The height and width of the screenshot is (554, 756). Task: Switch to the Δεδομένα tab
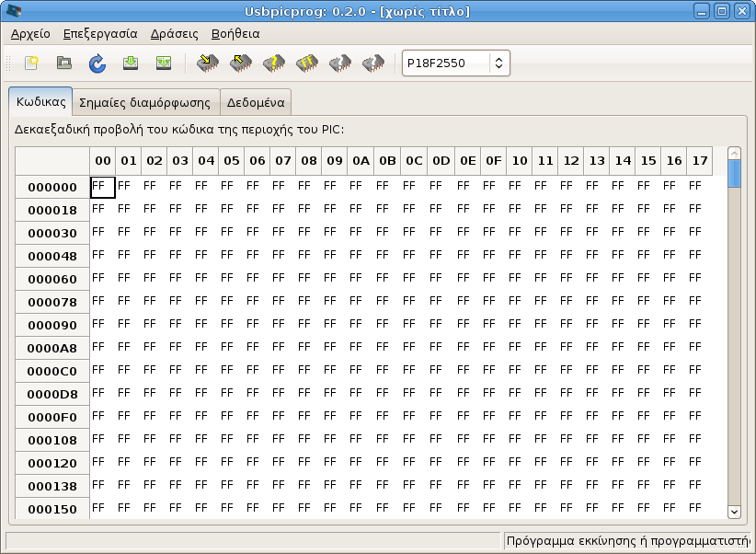click(x=257, y=102)
